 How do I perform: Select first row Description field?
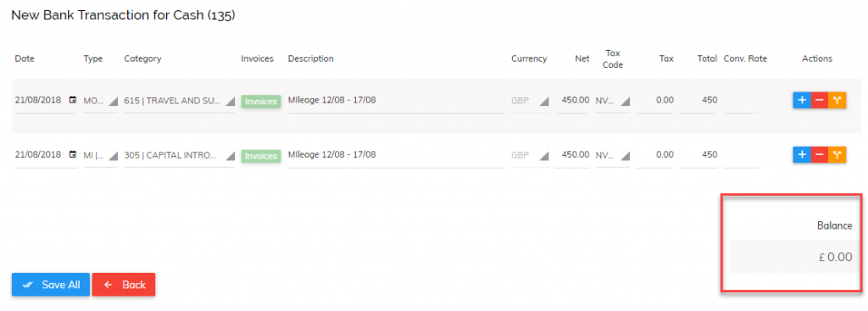click(x=396, y=101)
